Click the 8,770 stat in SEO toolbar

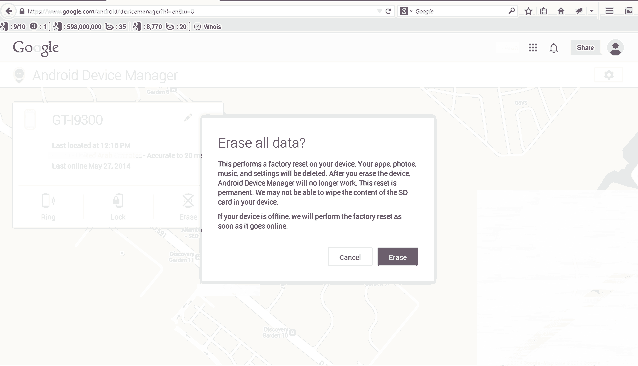tap(148, 27)
